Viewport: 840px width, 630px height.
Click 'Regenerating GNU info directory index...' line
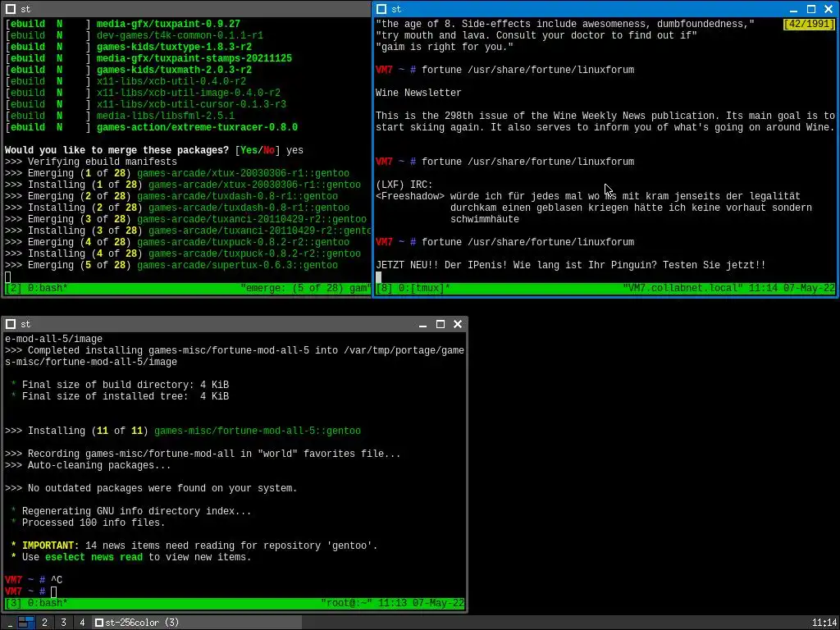(137, 512)
